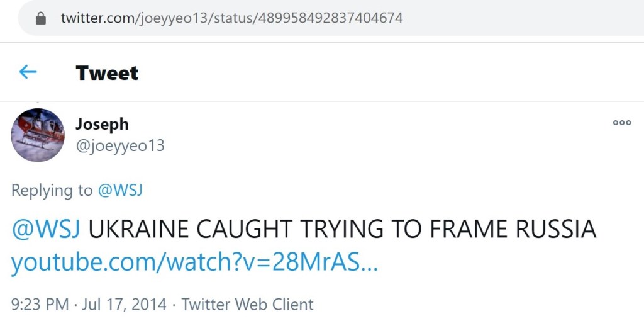Image resolution: width=644 pixels, height=321 pixels.
Task: Open @WSJ in the Replying to line
Action: pos(120,190)
